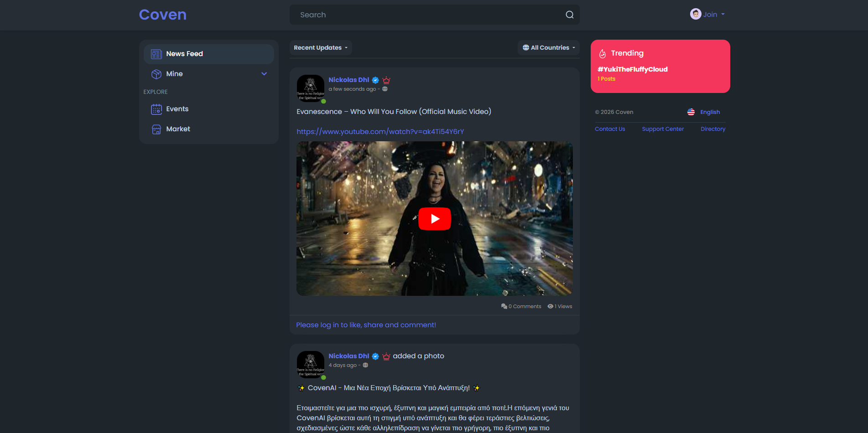Click the CovenAI post headline text

(x=389, y=388)
